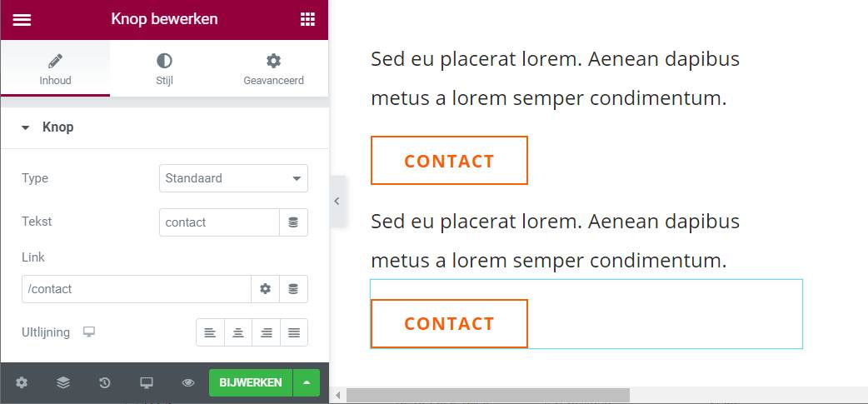Switch to the Stijl tab
Screen dimensions: 868x404
point(164,68)
